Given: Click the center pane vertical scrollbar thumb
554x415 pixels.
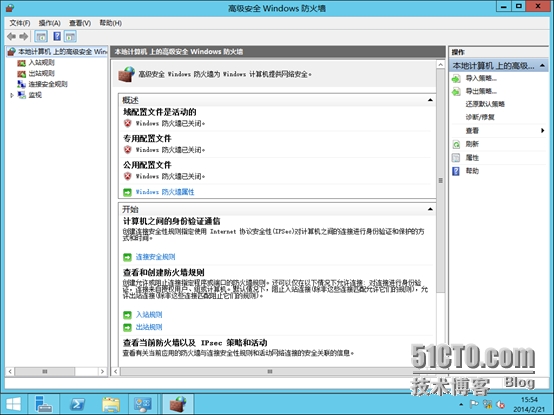Looking at the screenshot, I should [x=440, y=180].
